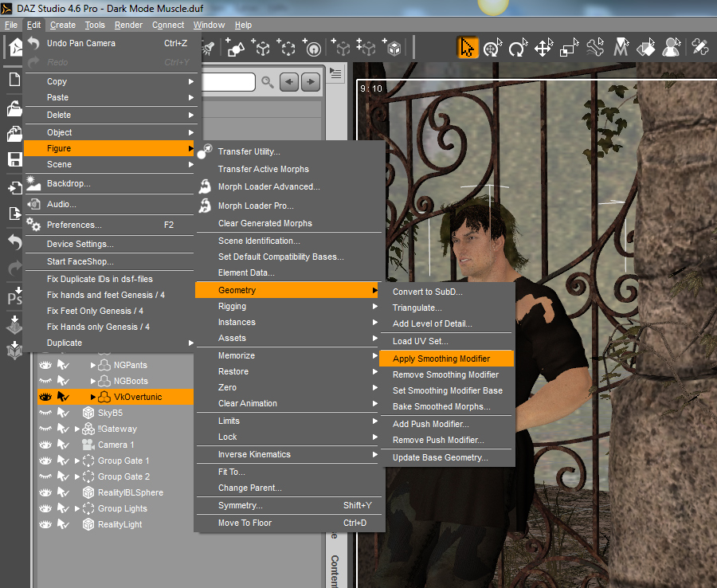717x588 pixels.
Task: Open the Rigging submenu
Action: pos(288,306)
